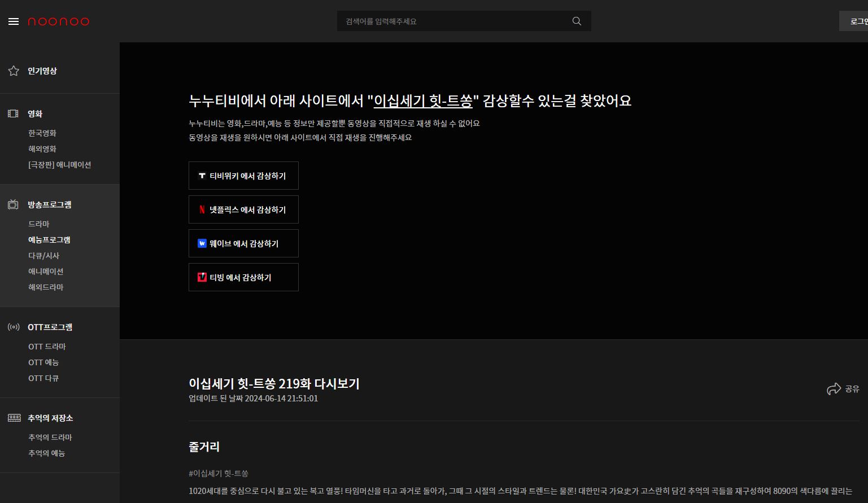Click the TV icon beside 방송프로그램
868x503 pixels.
click(x=13, y=204)
